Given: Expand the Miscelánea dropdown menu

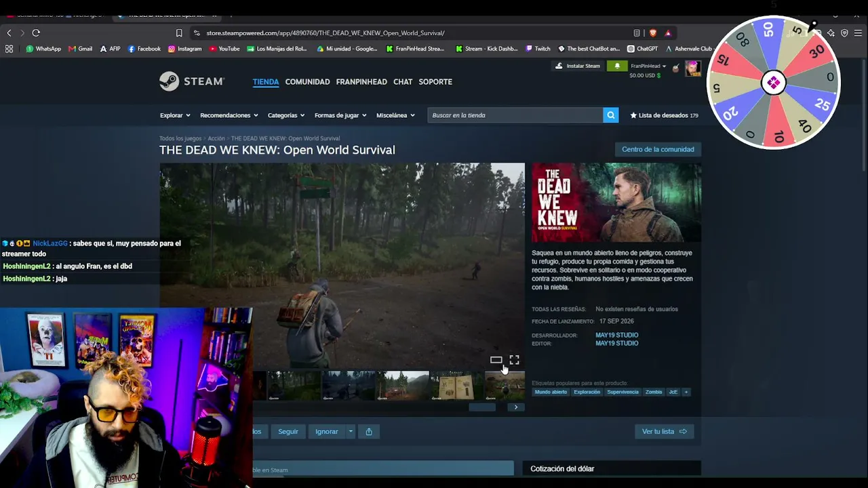Looking at the screenshot, I should point(395,115).
